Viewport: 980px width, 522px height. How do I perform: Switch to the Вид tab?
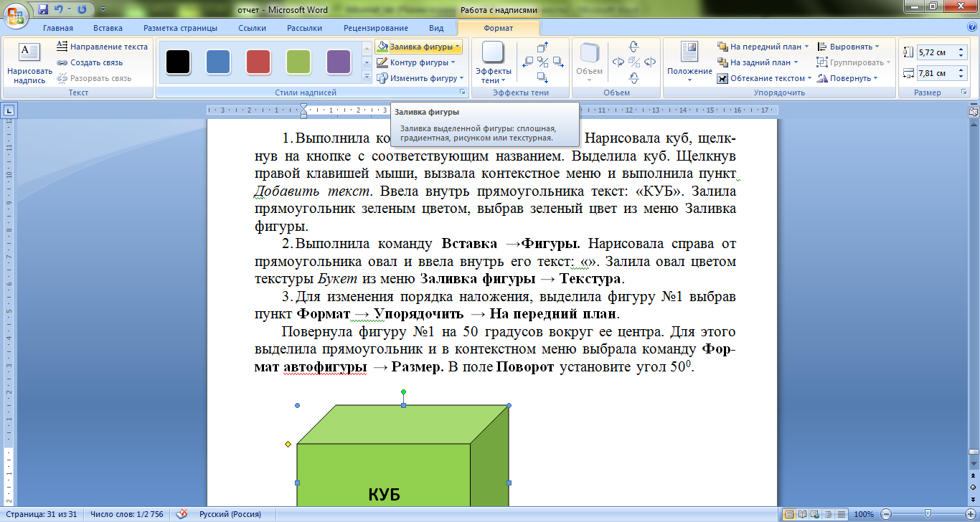click(x=436, y=28)
